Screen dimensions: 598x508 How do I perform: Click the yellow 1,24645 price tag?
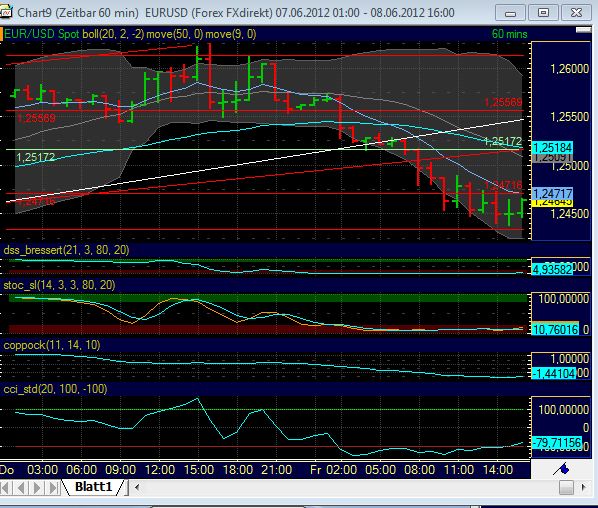coord(552,203)
